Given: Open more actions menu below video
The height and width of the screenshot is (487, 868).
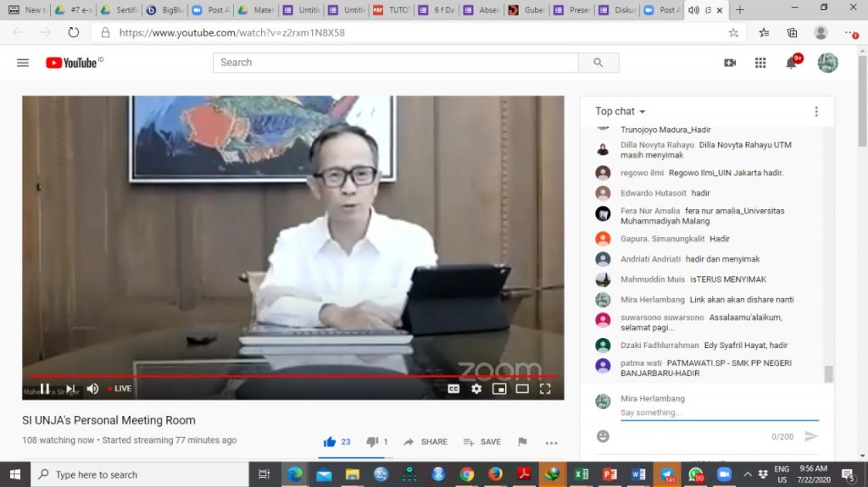Looking at the screenshot, I should click(x=551, y=443).
